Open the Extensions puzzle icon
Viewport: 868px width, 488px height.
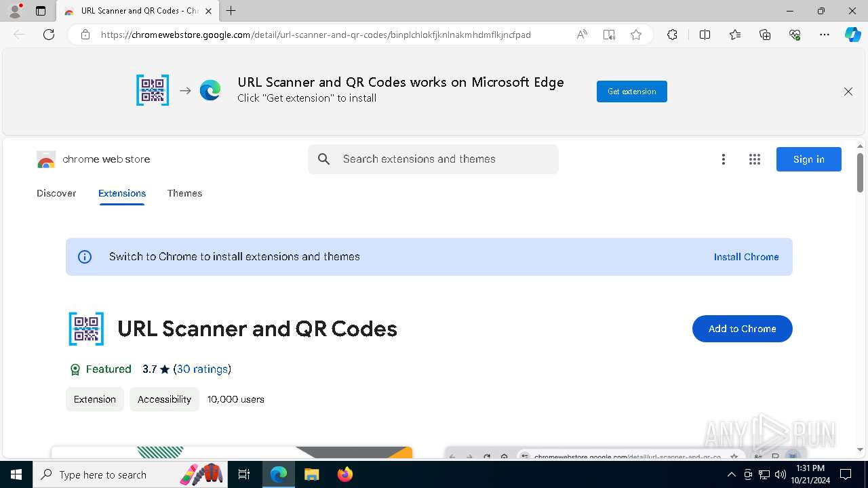(x=672, y=35)
